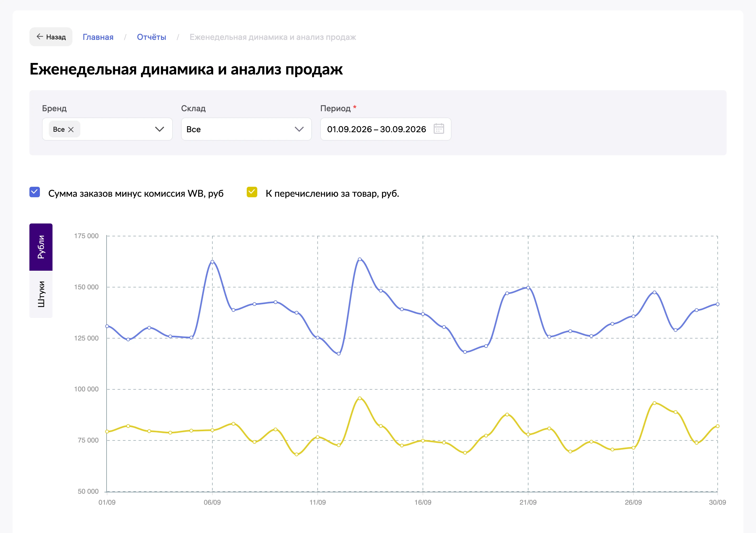
Task: Open the calendar icon in Период field
Action: pos(439,129)
